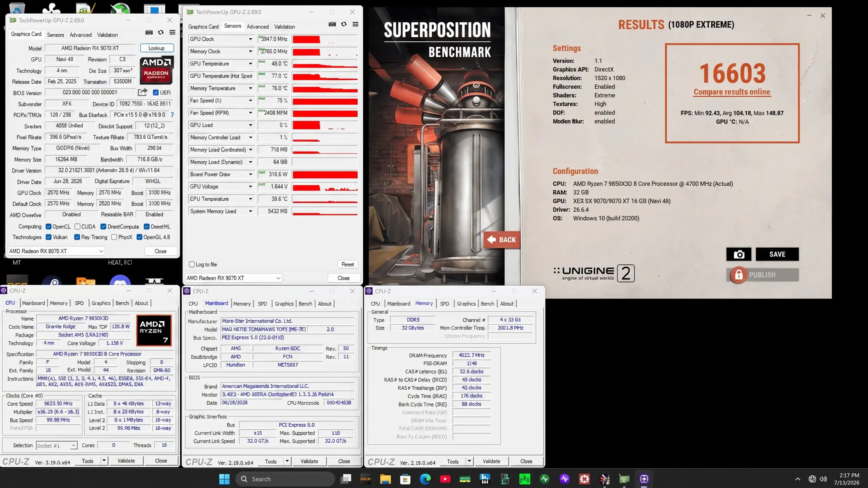Open the GPU Temperature sensor dropdown arrow
The image size is (868, 488).
pyautogui.click(x=251, y=64)
